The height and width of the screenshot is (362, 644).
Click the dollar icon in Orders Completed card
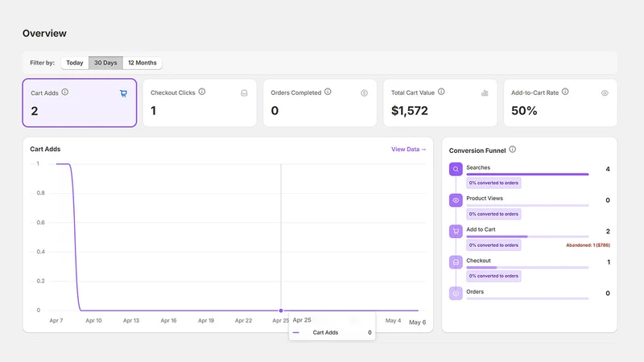[365, 93]
